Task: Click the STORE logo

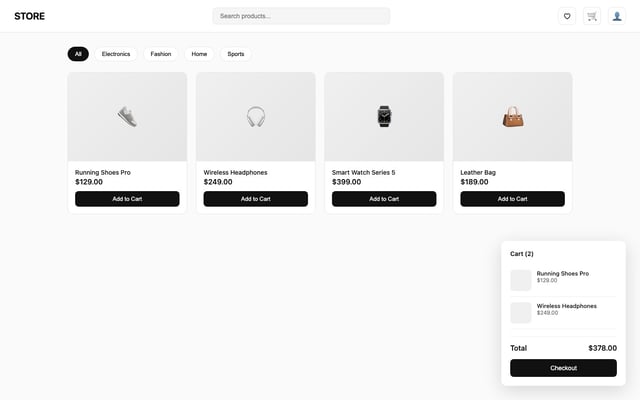Action: click(x=29, y=16)
